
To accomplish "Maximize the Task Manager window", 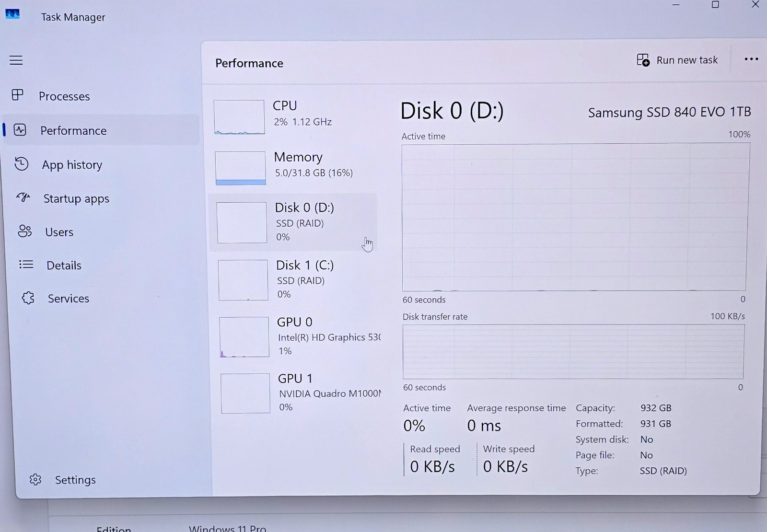I will point(715,5).
